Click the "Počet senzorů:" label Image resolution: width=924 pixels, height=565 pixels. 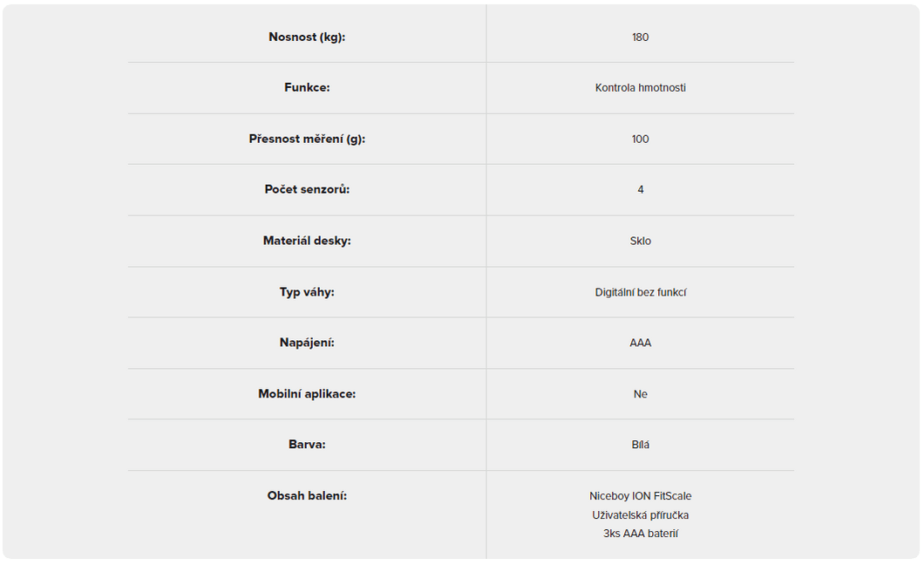click(x=307, y=190)
